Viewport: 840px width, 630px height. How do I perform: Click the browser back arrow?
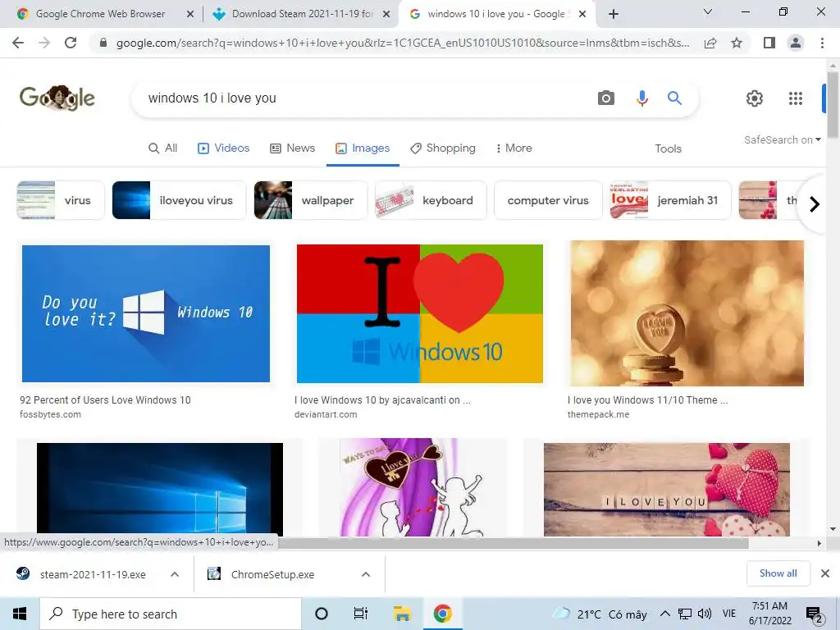18,43
